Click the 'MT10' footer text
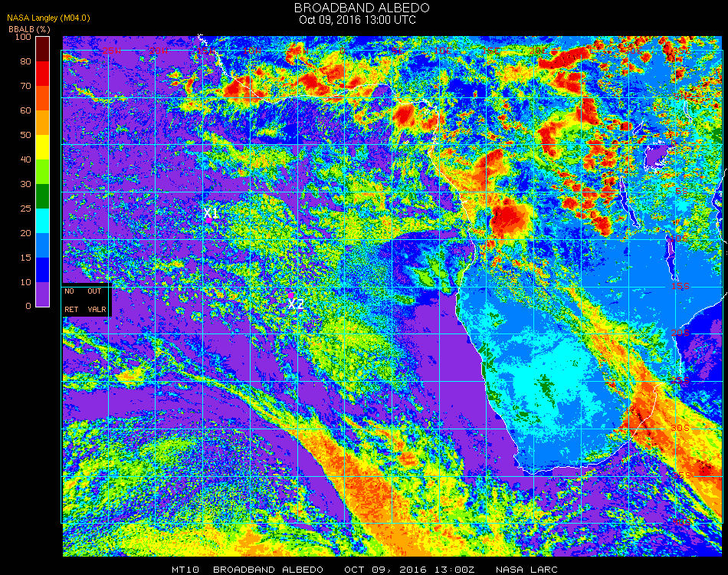The height and width of the screenshot is (575, 728). pos(185,570)
